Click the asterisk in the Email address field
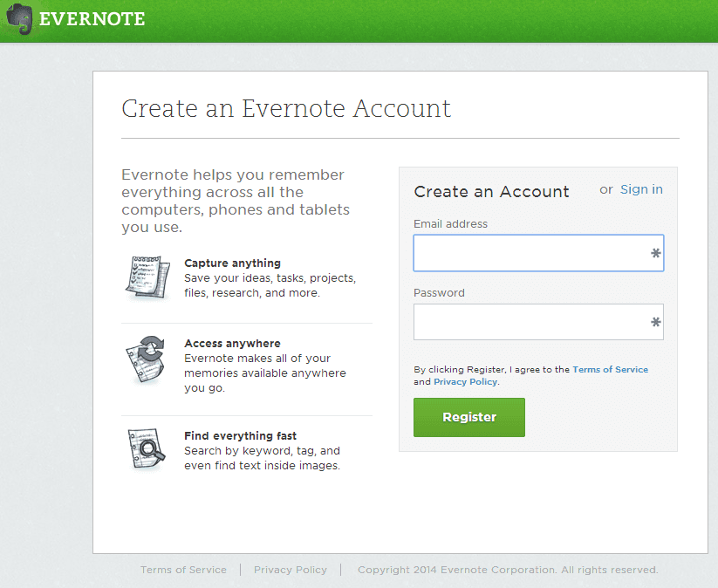This screenshot has width=718, height=588. 656,253
